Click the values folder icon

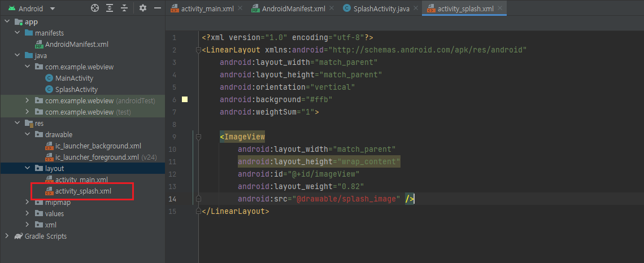point(38,213)
